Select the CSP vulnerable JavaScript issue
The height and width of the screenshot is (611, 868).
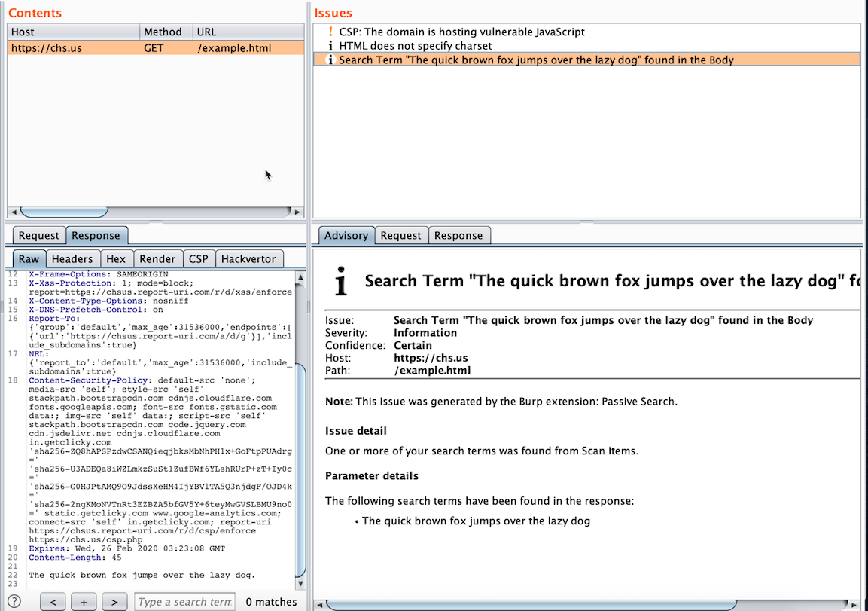point(461,32)
